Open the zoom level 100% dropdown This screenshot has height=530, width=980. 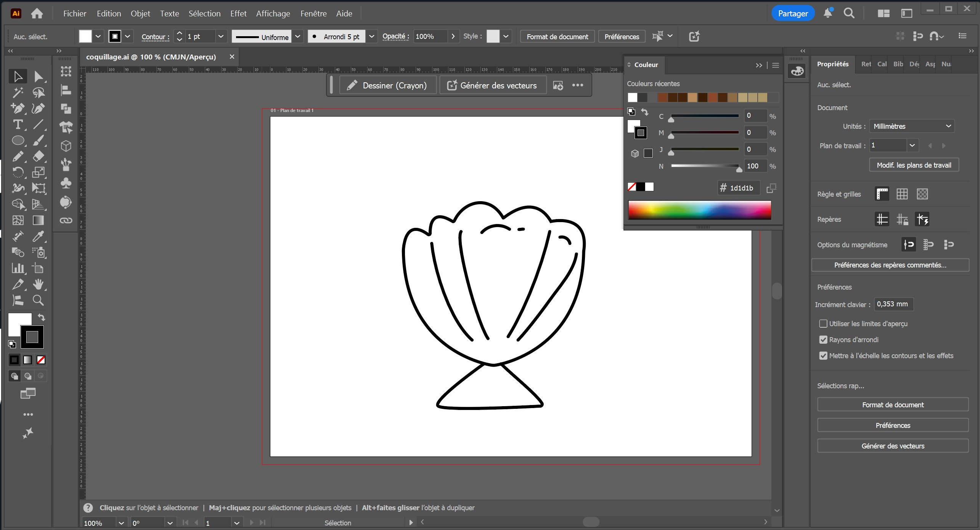point(121,523)
